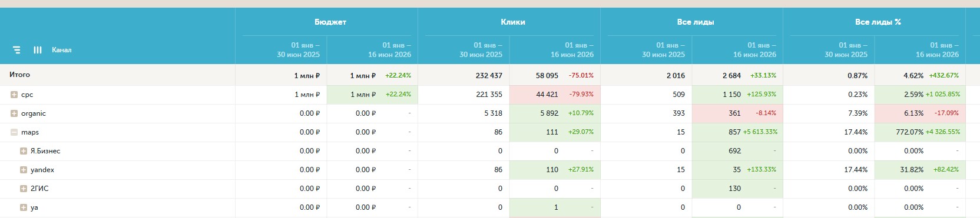Click the +33.13% change in Итого row

[x=763, y=76]
